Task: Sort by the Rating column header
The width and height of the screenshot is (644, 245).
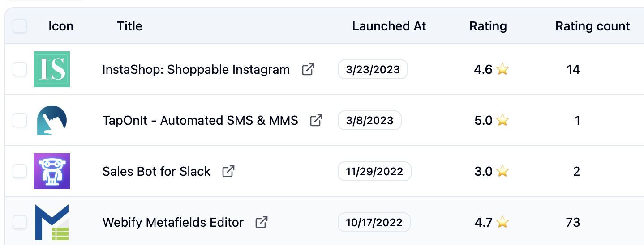Action: [488, 26]
